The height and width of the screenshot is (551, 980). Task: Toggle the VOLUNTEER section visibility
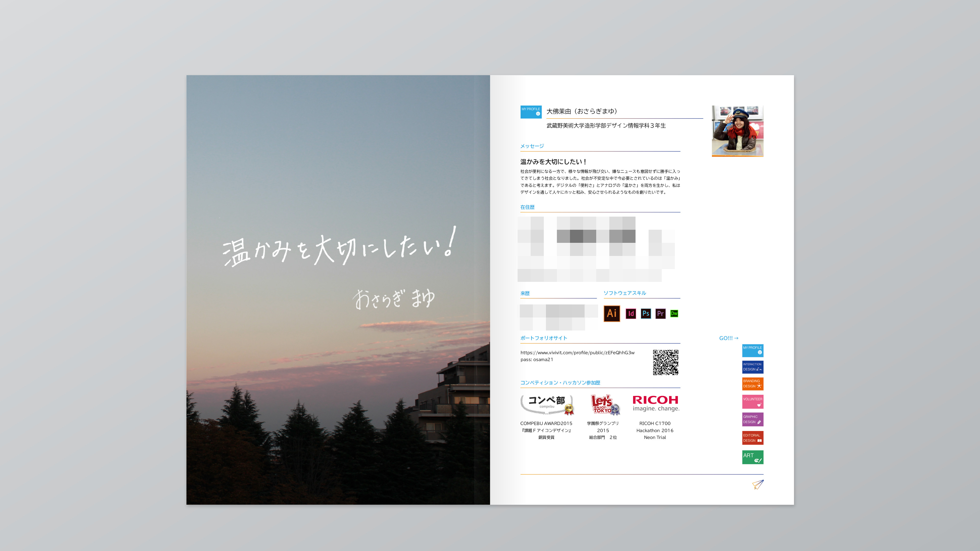(752, 402)
